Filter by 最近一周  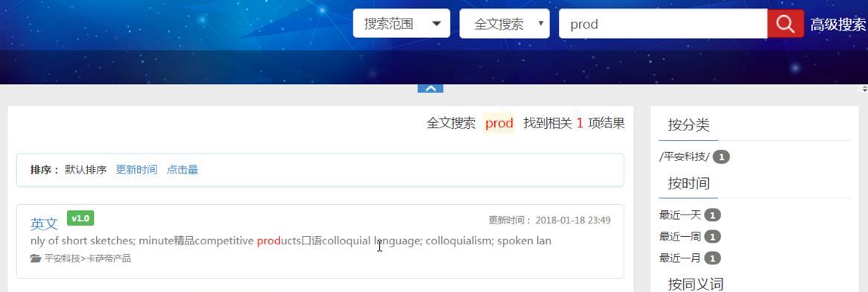tap(679, 237)
